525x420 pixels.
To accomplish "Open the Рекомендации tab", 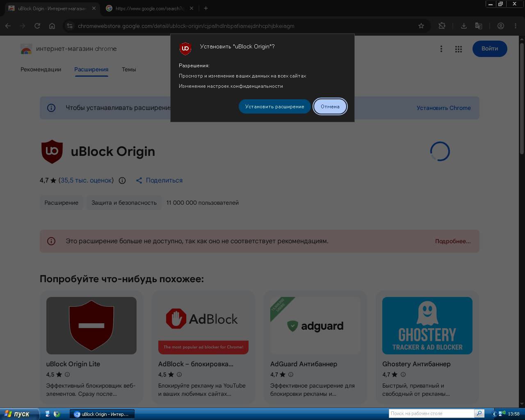I will click(x=41, y=69).
